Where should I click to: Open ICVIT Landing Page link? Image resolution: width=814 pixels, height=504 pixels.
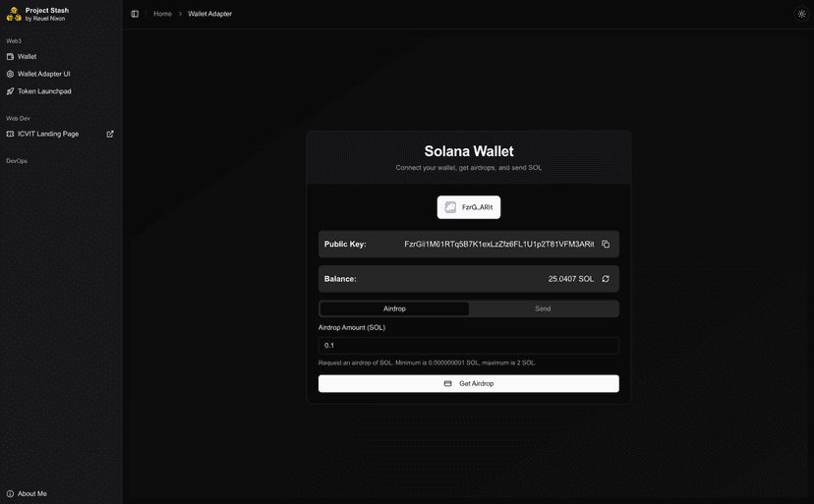(x=48, y=134)
